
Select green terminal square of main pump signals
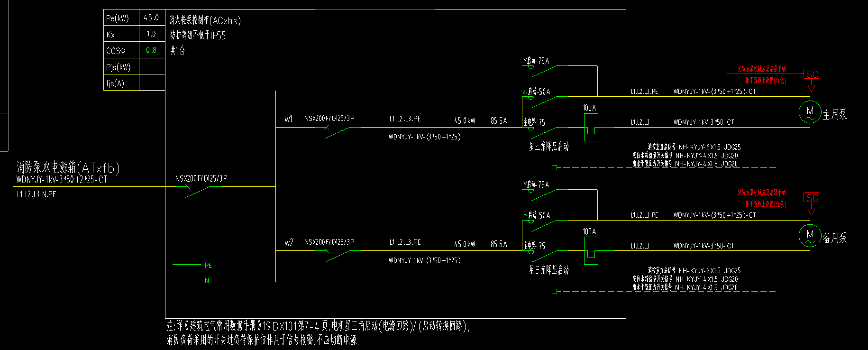[x=554, y=167]
